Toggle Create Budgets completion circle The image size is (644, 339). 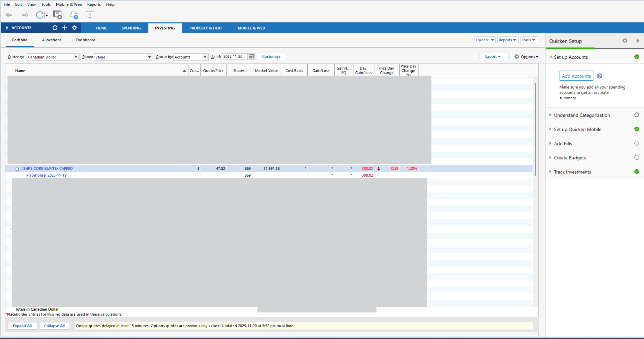[x=636, y=157]
